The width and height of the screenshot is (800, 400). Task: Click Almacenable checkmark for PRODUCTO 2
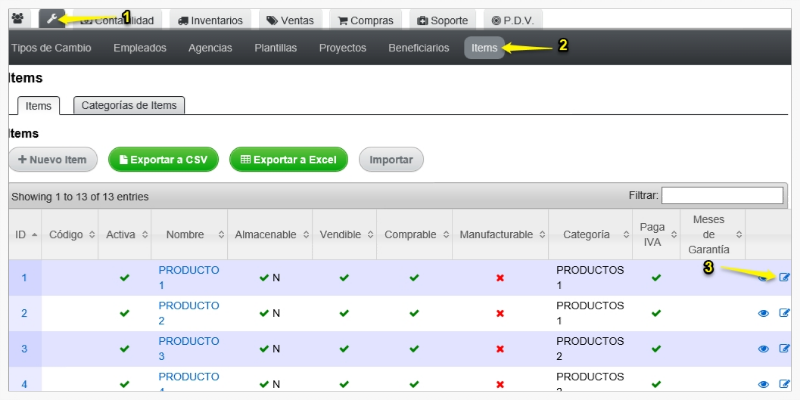coord(264,313)
